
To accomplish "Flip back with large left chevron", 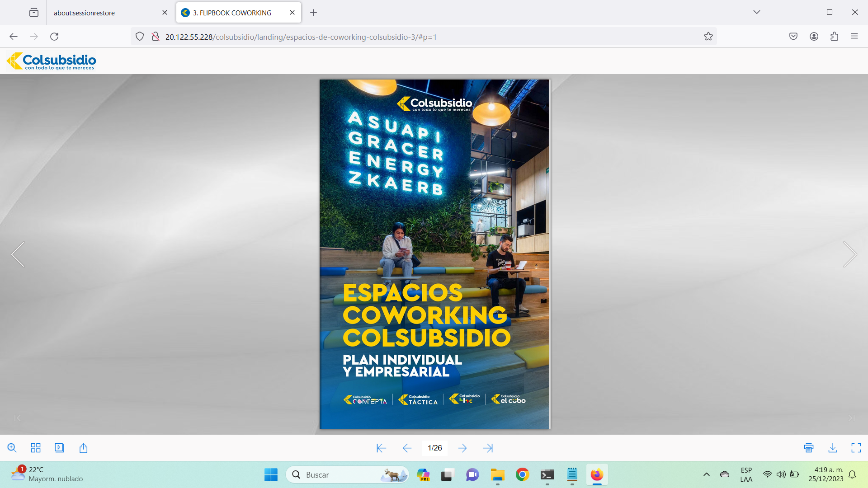I will click(x=18, y=254).
